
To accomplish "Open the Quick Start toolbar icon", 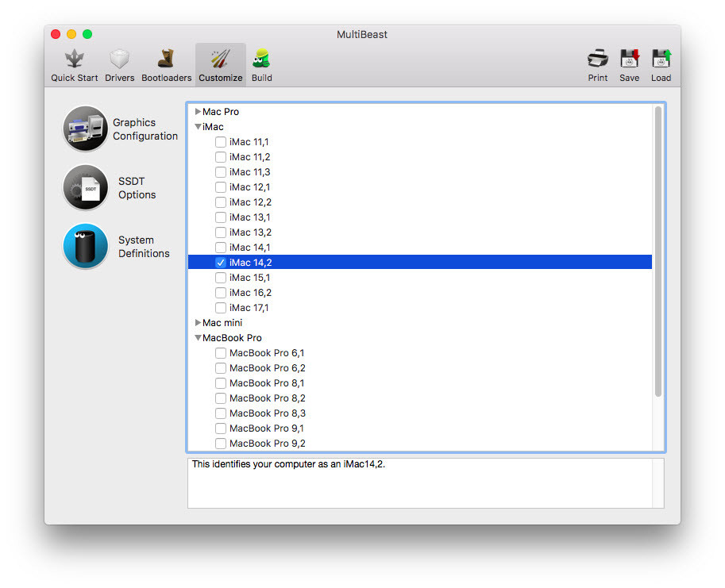I will click(74, 60).
